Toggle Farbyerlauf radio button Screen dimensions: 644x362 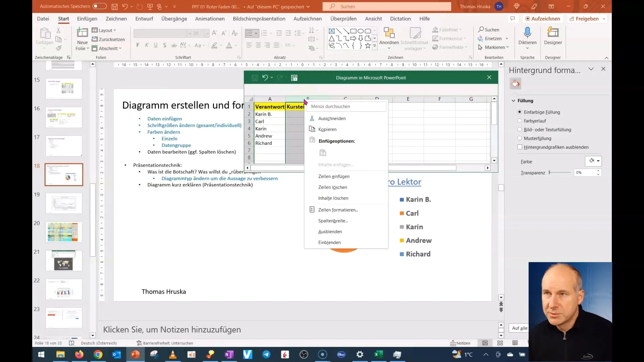tap(520, 120)
